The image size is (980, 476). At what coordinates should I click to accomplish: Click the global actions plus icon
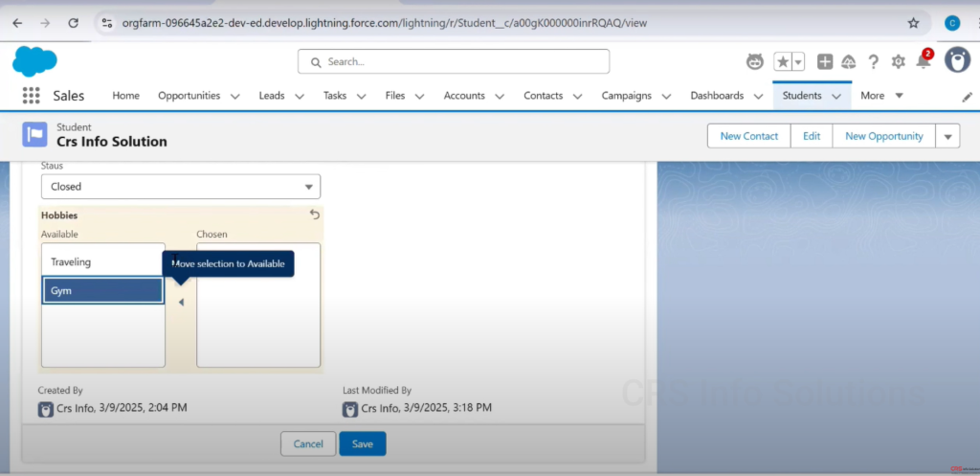pyautogui.click(x=824, y=61)
